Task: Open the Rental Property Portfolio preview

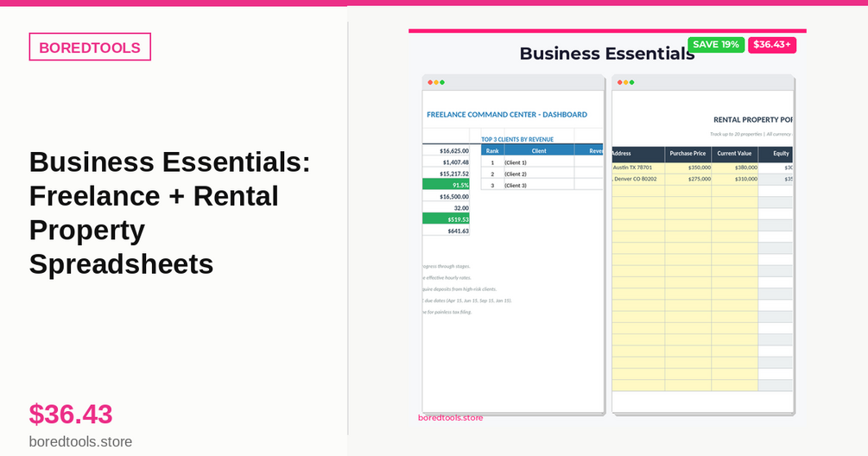Action: pos(703,244)
